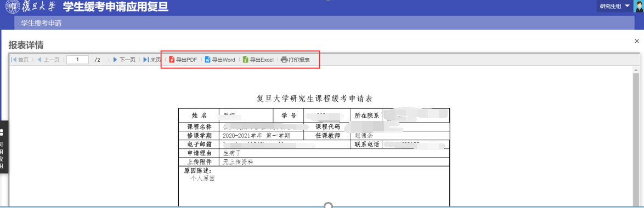
Task: Click the reason value 生病了
Action: point(231,153)
